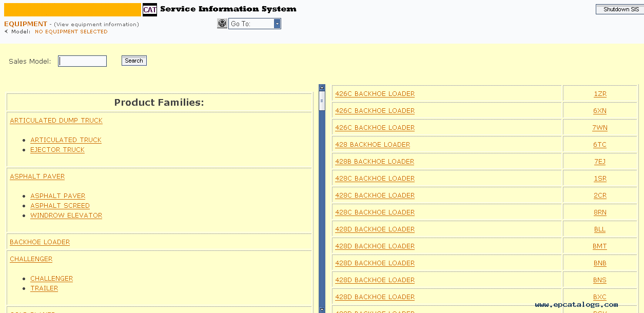This screenshot has width=644, height=313.
Task: Click the scrollbar down arrow in the divider
Action: (x=322, y=309)
